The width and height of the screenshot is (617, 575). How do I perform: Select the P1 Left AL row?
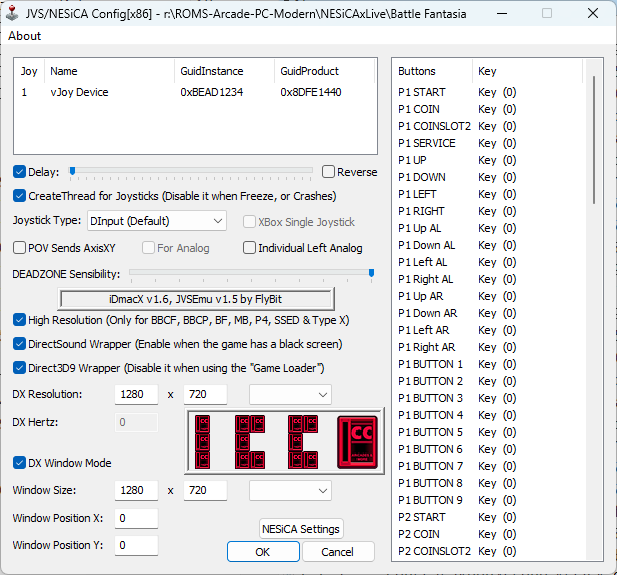coord(488,262)
